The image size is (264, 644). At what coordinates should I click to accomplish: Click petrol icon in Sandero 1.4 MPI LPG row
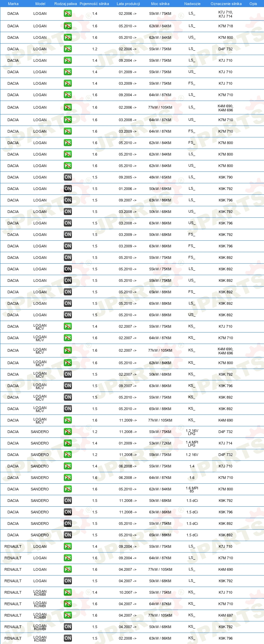tap(68, 443)
